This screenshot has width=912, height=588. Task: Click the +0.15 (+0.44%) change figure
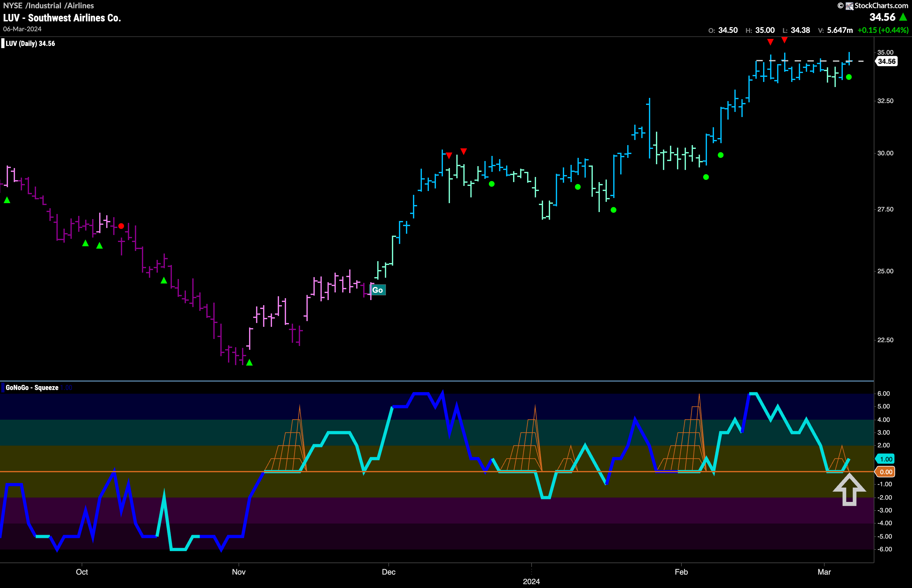click(883, 30)
